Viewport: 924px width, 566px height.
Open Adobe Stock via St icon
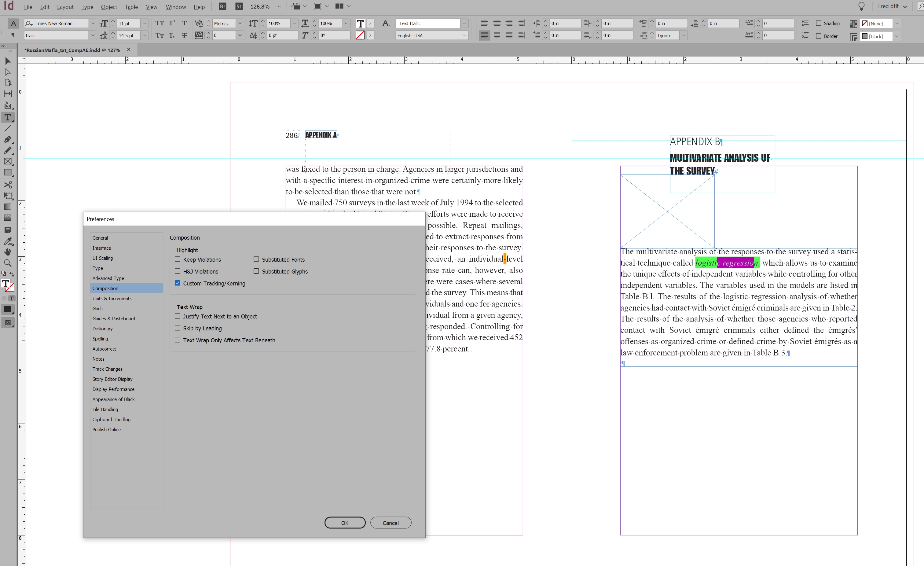tap(239, 6)
